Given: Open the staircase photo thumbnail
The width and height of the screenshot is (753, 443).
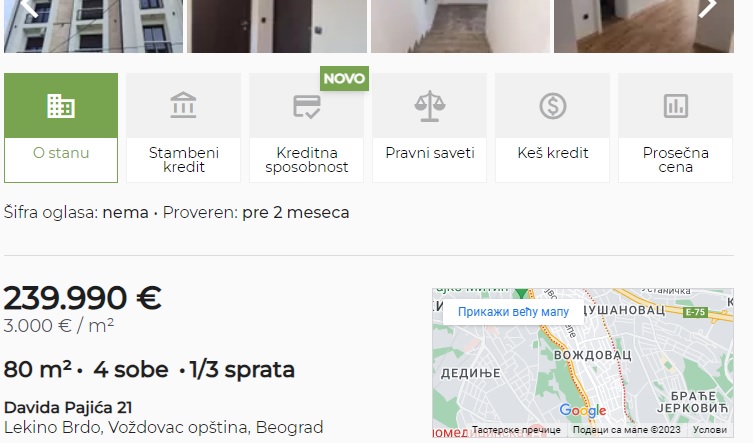Looking at the screenshot, I should (x=460, y=26).
